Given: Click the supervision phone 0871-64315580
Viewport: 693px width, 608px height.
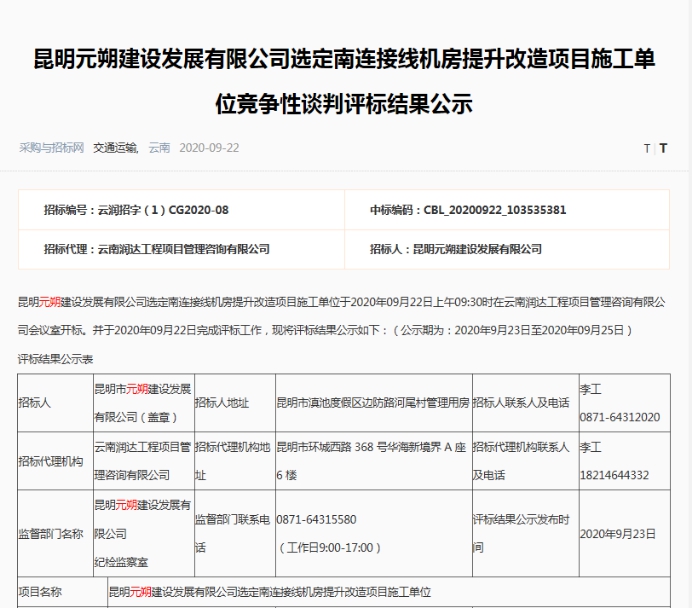Looking at the screenshot, I should tap(316, 520).
